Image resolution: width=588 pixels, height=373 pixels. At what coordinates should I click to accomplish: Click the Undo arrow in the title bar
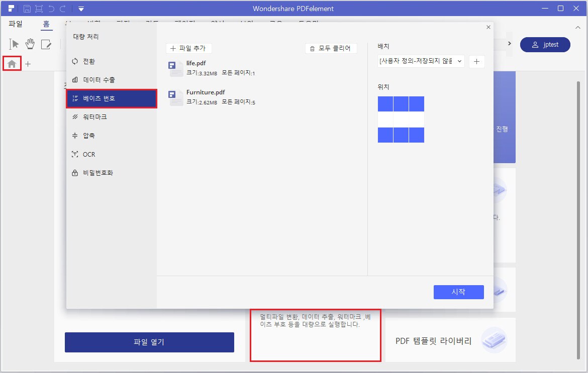coord(51,9)
